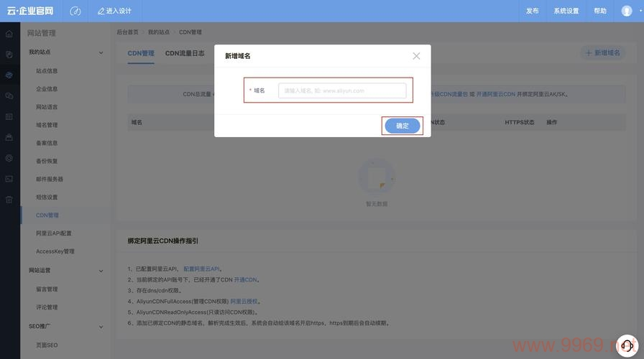Open the 开通CDN link in step 2
644x359 pixels.
(245, 280)
